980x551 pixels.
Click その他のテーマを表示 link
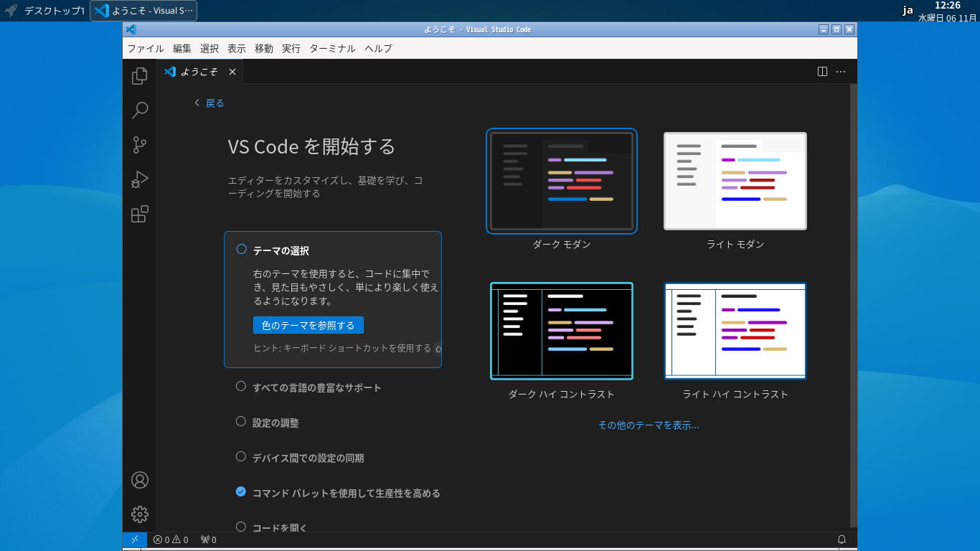(x=649, y=425)
